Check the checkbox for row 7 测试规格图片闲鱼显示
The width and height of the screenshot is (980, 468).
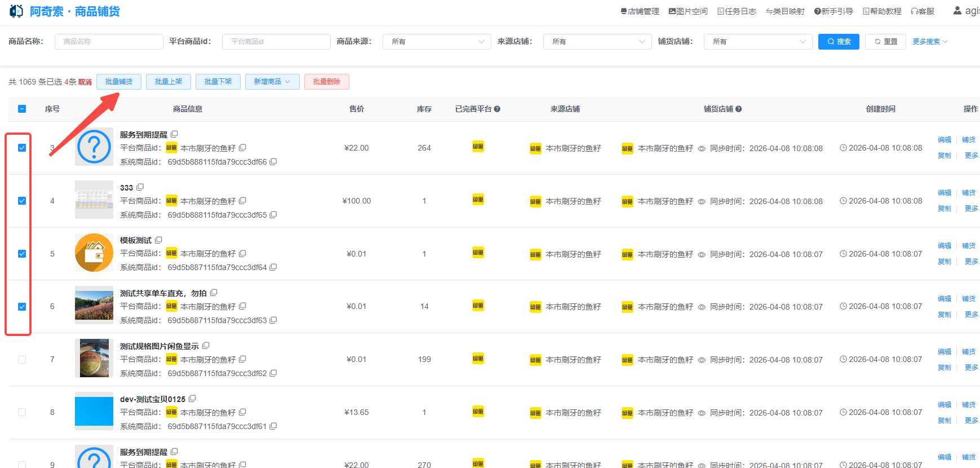22,360
